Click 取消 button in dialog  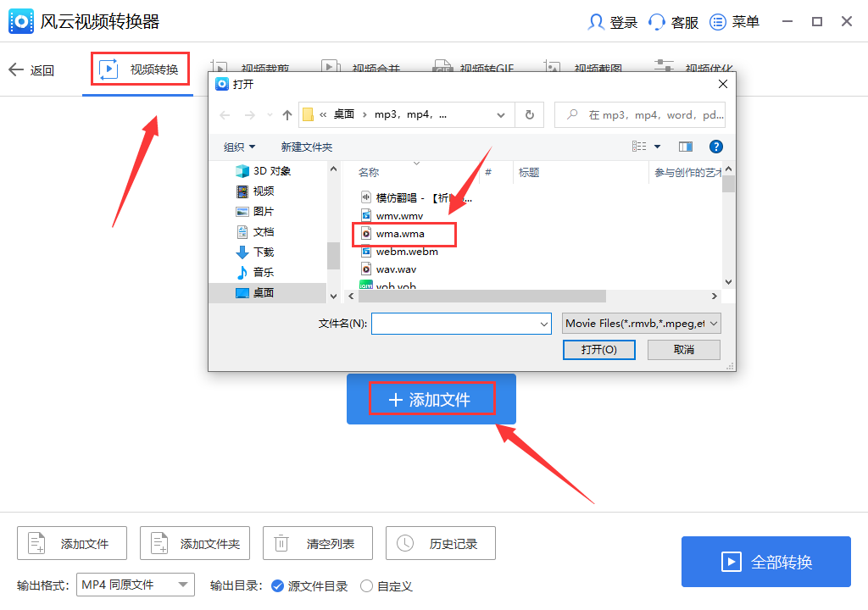point(684,349)
